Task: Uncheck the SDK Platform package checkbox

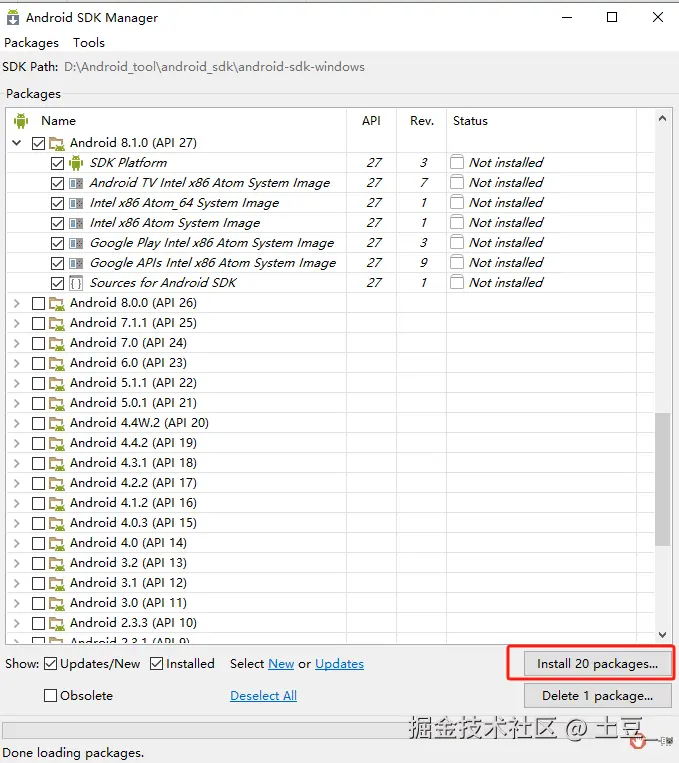Action: pyautogui.click(x=57, y=163)
